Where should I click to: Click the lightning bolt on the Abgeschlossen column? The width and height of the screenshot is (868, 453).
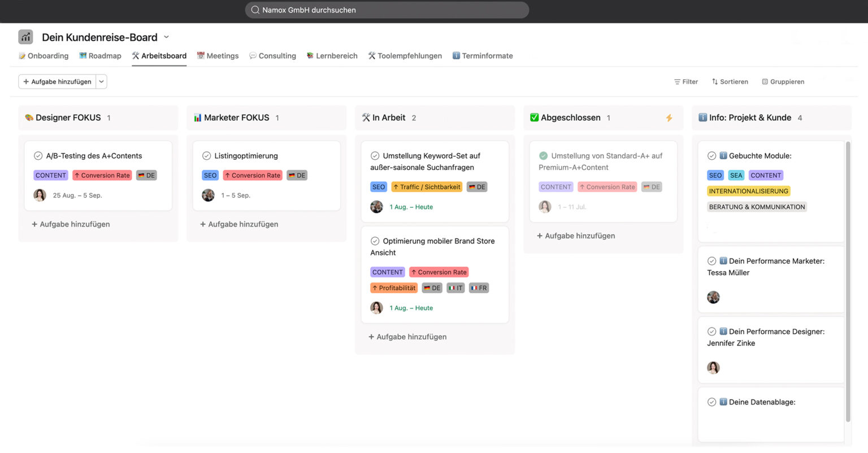tap(669, 117)
